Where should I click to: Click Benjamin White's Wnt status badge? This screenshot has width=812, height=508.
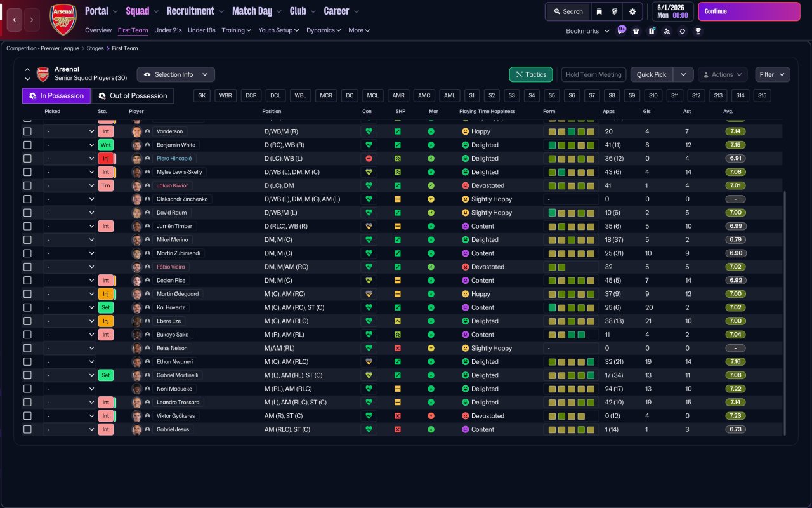[106, 145]
